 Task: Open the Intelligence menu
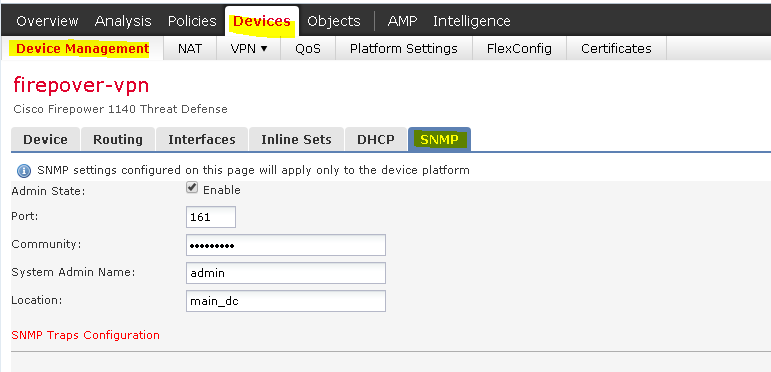pyautogui.click(x=471, y=21)
